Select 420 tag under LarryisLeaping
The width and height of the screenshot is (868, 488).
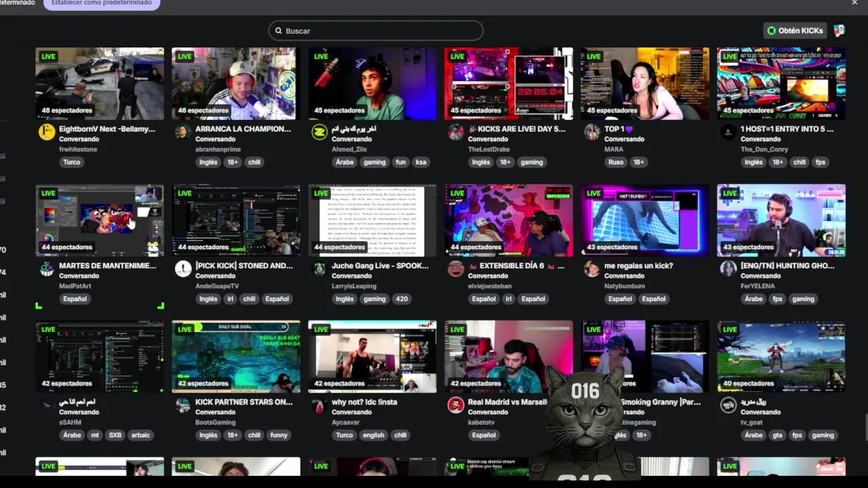click(402, 299)
